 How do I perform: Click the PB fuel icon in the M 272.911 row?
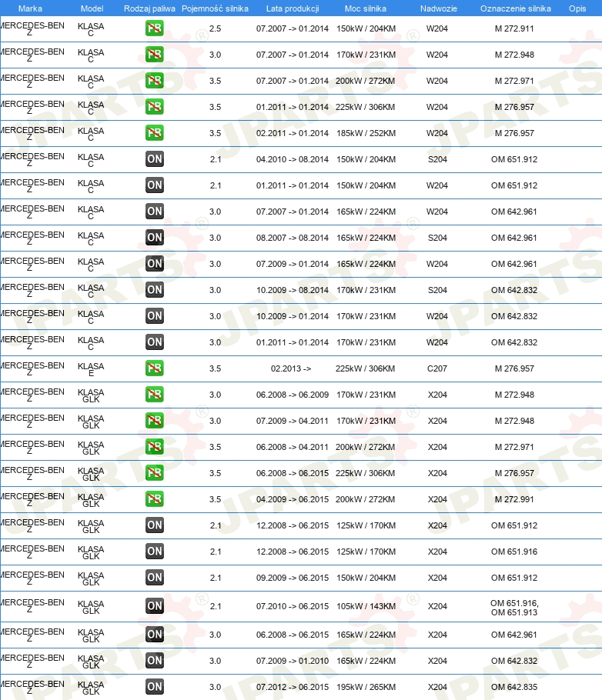(154, 28)
